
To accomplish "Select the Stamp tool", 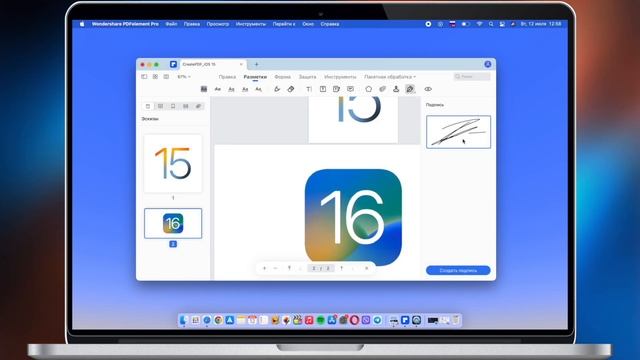I will (x=396, y=89).
